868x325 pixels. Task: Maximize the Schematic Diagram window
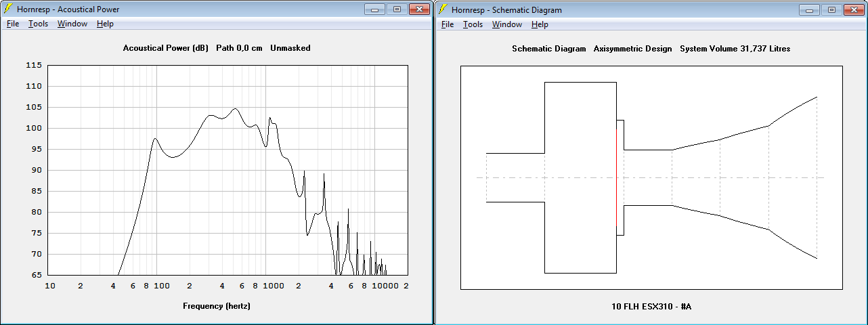(x=831, y=9)
